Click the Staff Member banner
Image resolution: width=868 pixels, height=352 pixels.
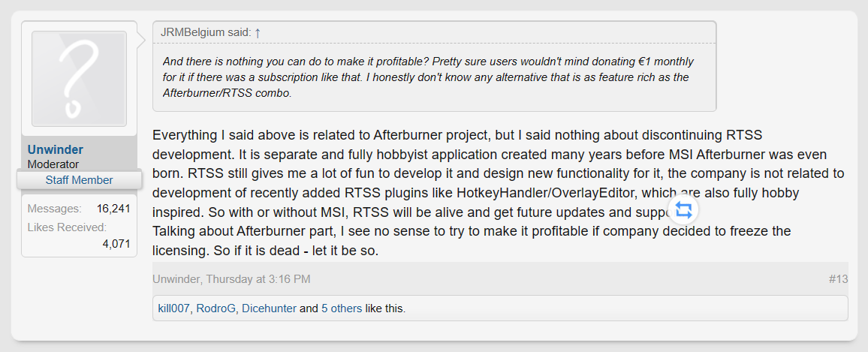click(79, 180)
